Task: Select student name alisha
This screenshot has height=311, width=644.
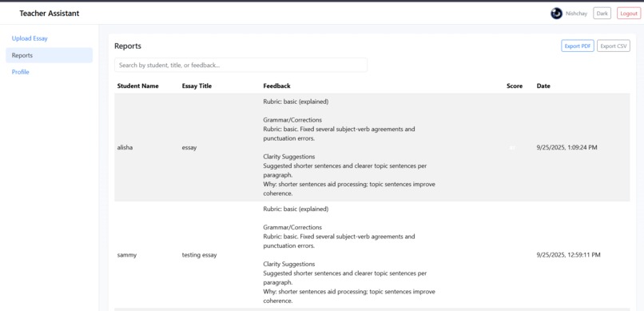Action: pos(125,147)
